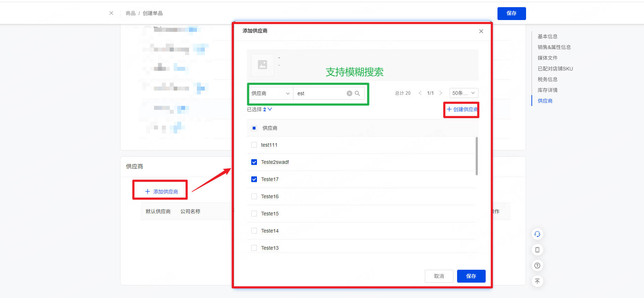Check the Teste14 supplier checkbox
Viewport: 644px width, 298px height.
(x=254, y=231)
